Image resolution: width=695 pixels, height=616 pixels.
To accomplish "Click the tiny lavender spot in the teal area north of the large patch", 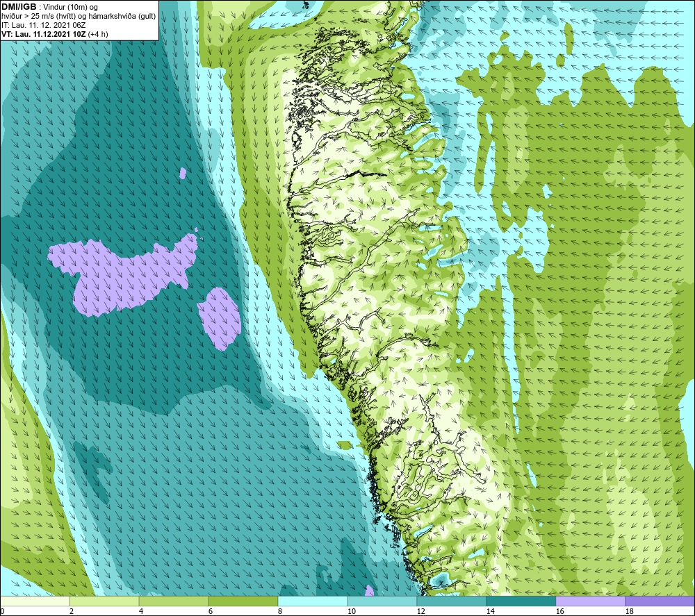I will point(183,173).
